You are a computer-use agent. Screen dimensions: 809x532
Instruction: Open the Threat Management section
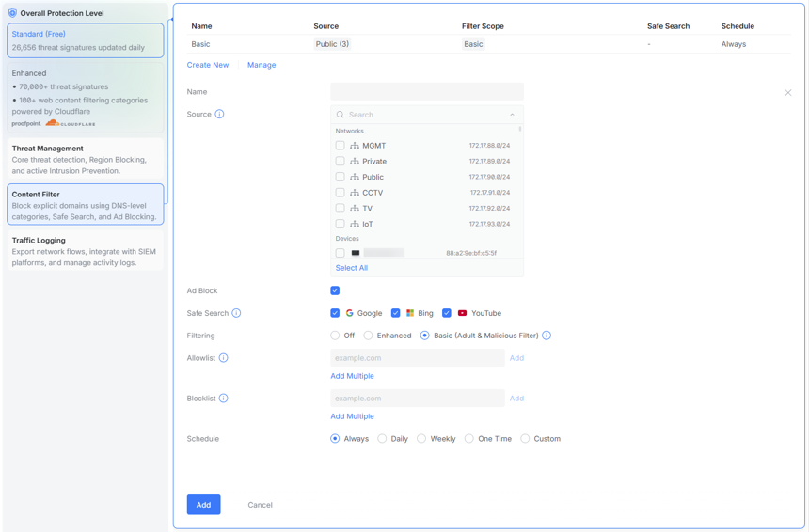(x=85, y=159)
